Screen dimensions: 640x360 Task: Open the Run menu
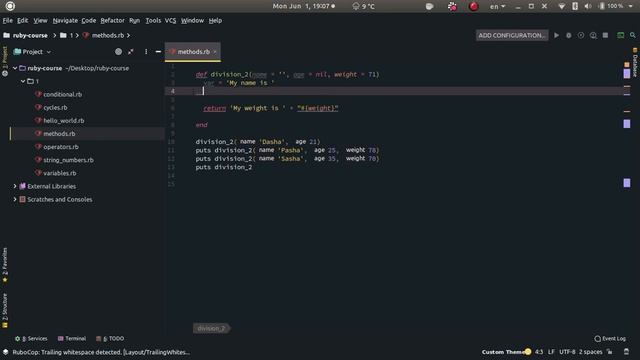click(134, 20)
